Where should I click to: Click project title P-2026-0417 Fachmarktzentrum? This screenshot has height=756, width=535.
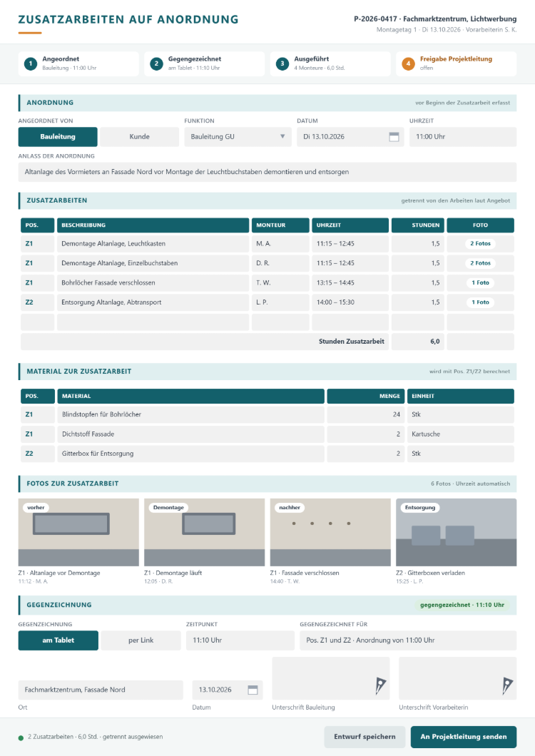click(435, 19)
